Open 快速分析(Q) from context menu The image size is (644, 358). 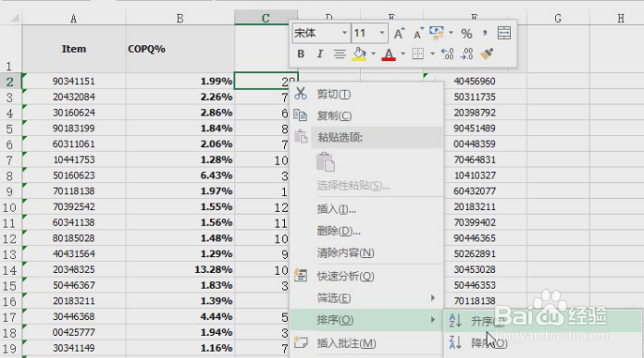click(366, 277)
